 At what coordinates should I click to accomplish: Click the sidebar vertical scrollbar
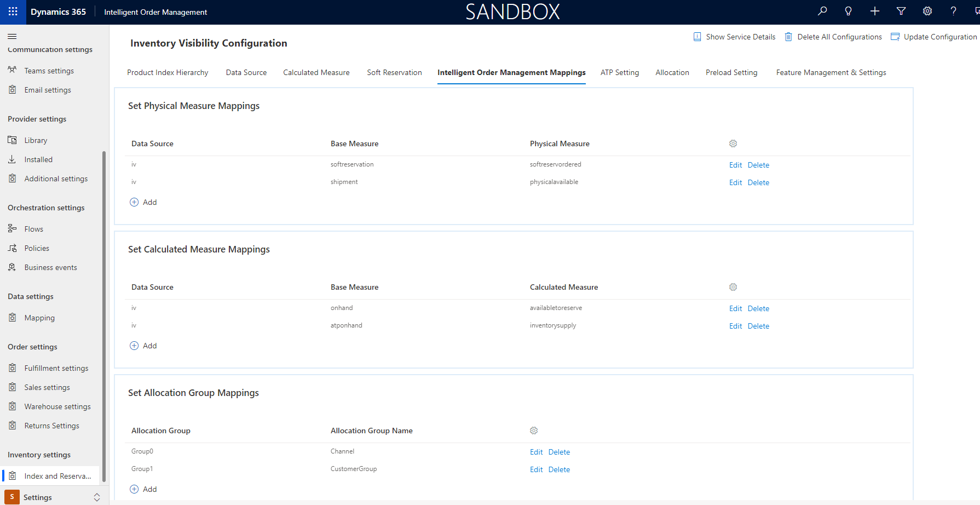[x=104, y=316]
